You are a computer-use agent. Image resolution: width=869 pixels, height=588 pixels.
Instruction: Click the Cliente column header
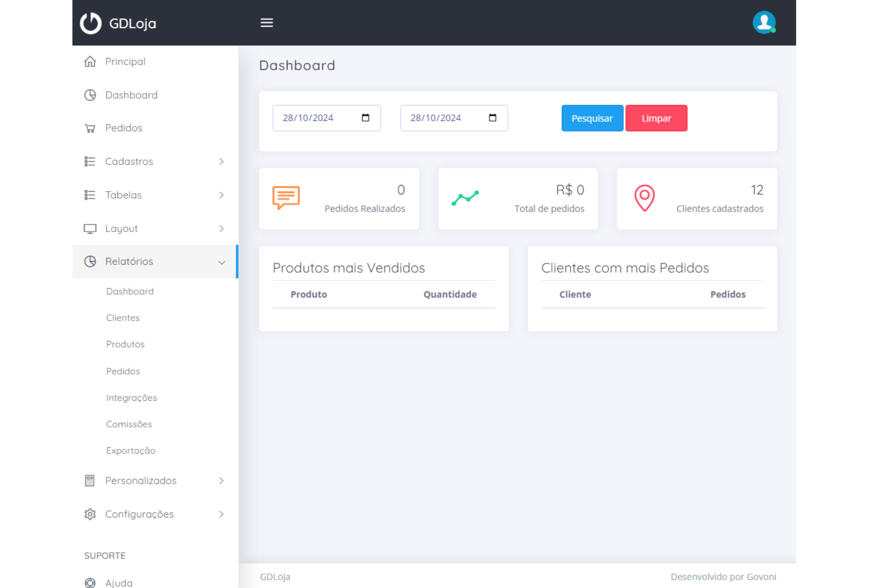[575, 294]
